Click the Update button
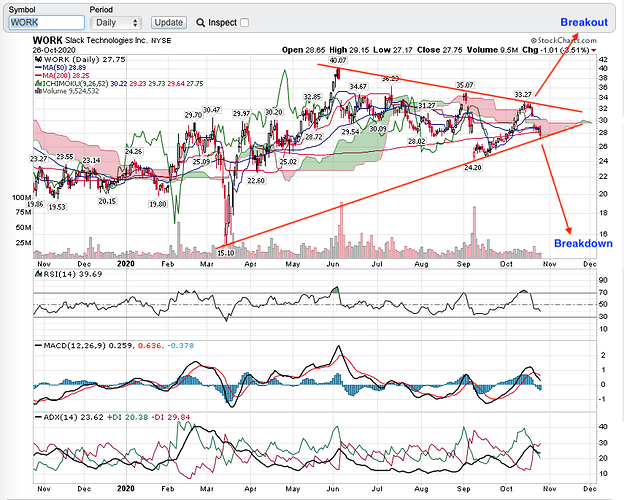Image resolution: width=624 pixels, height=500 pixels. (x=169, y=23)
